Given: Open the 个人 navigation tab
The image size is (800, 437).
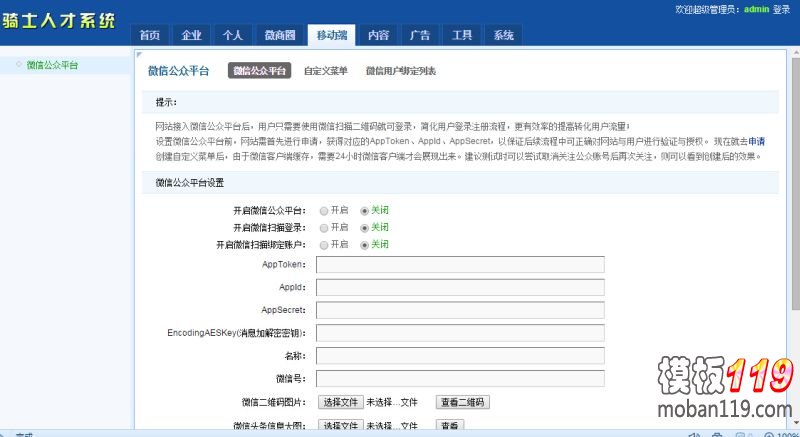Looking at the screenshot, I should tap(233, 35).
